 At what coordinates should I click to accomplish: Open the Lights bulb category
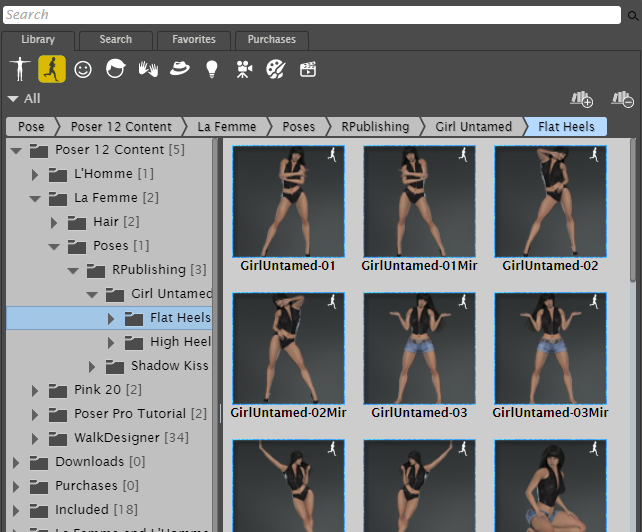[211, 69]
